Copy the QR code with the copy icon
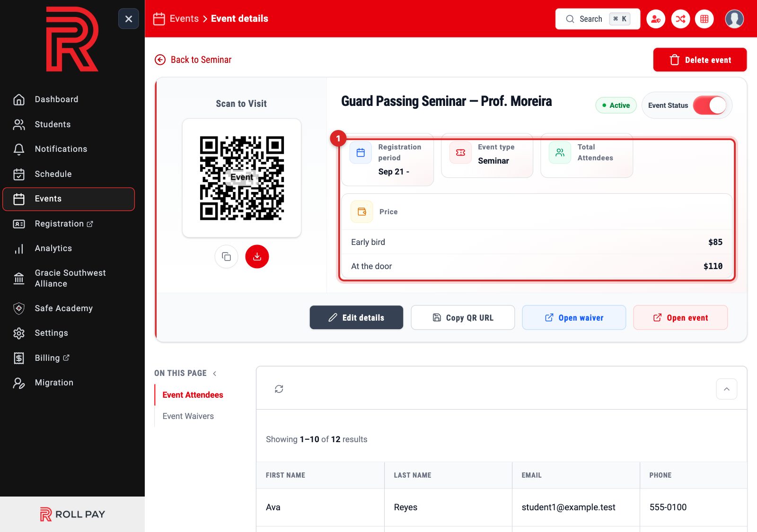This screenshot has width=757, height=532. (226, 256)
